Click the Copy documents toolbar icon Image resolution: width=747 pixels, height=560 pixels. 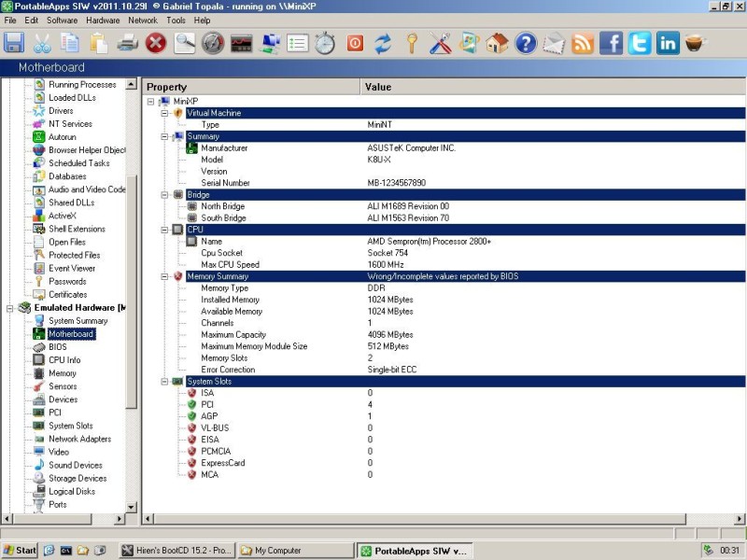click(x=70, y=43)
